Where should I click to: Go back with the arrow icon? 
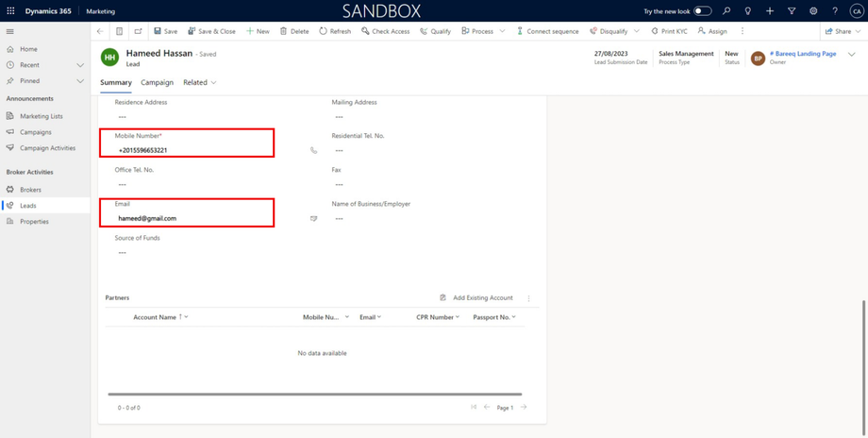(x=100, y=31)
